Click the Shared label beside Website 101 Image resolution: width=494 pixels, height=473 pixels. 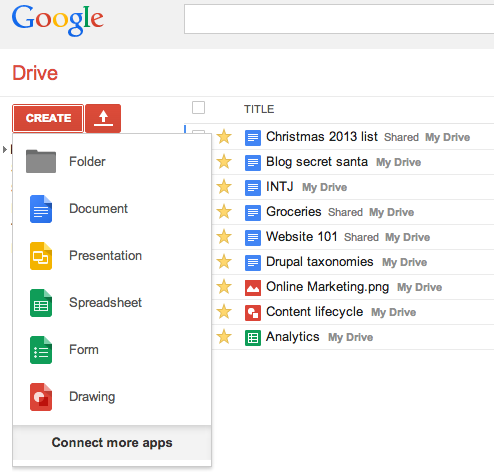pyautogui.click(x=361, y=237)
